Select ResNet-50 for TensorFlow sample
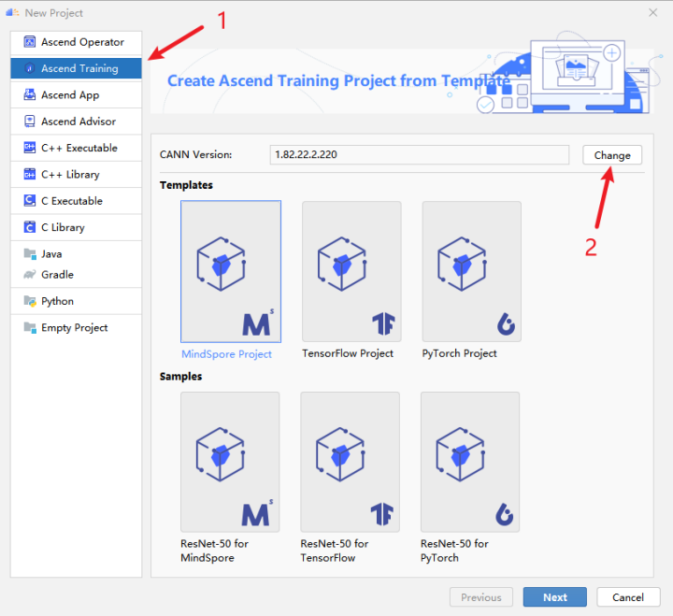 pyautogui.click(x=351, y=462)
